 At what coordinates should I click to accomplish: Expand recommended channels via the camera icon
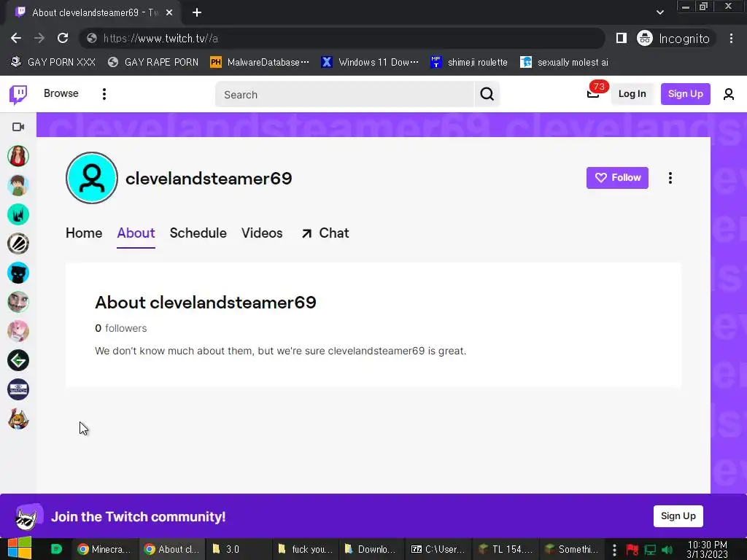[18, 127]
